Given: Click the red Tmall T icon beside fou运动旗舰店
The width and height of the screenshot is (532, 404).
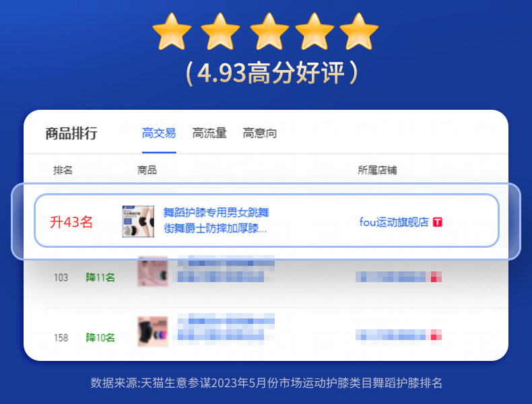Looking at the screenshot, I should (438, 222).
